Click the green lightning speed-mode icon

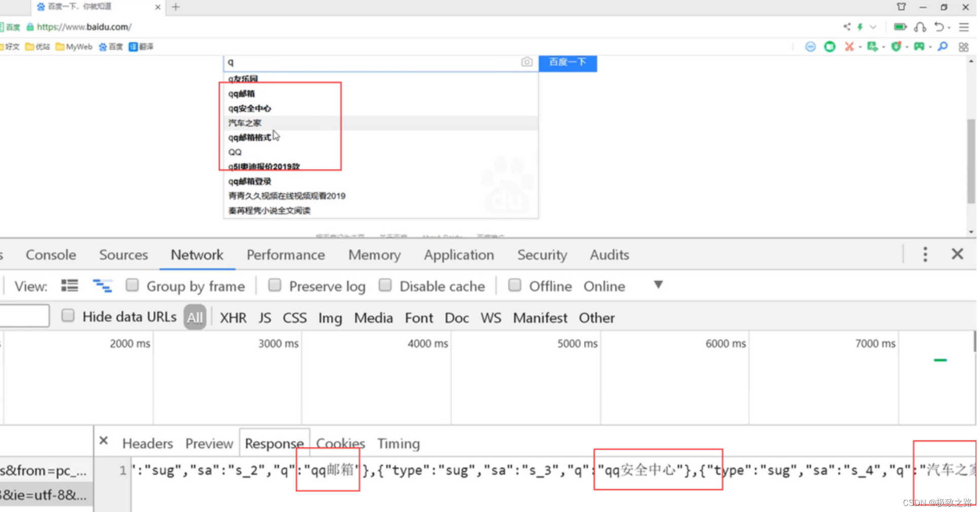[x=860, y=27]
